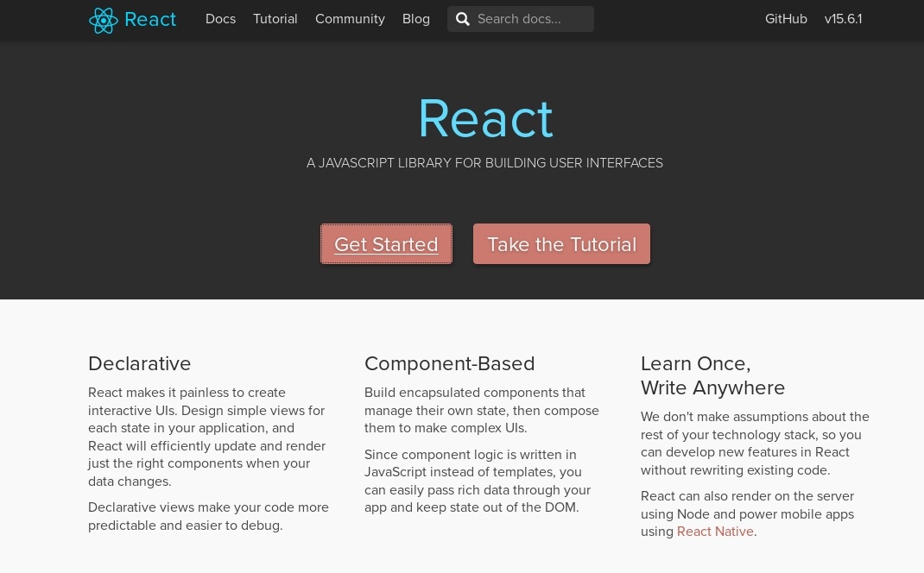Open the GitHub link in navbar
The height and width of the screenshot is (573, 924).
tap(786, 19)
